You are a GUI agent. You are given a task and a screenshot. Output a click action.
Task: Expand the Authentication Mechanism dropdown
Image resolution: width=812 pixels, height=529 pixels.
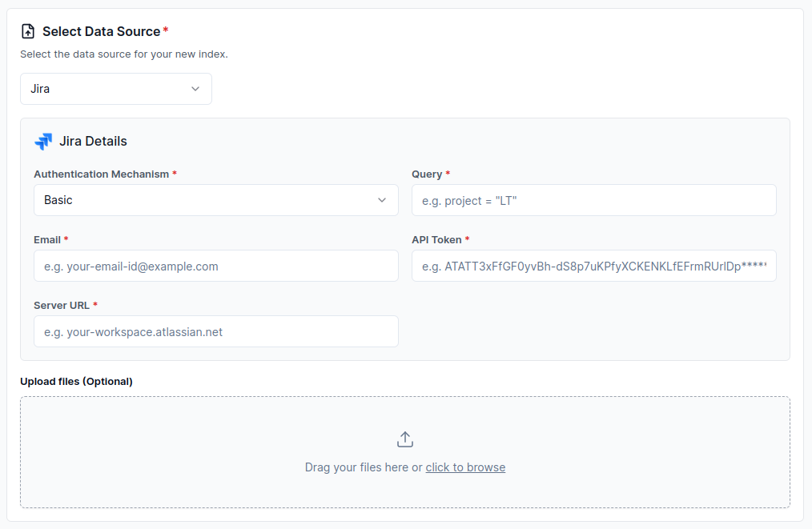tap(215, 200)
